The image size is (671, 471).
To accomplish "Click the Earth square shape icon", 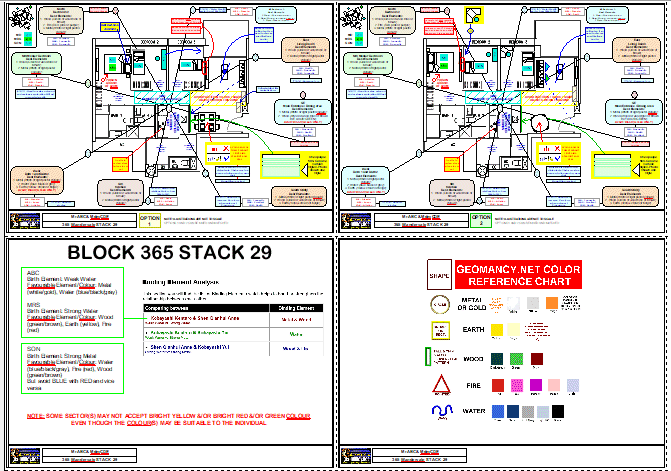I will [x=440, y=329].
